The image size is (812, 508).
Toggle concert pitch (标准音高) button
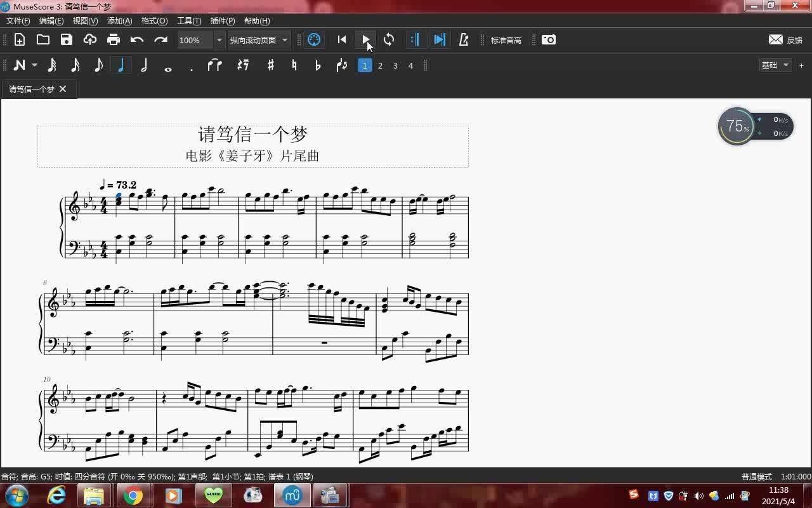[x=506, y=40]
